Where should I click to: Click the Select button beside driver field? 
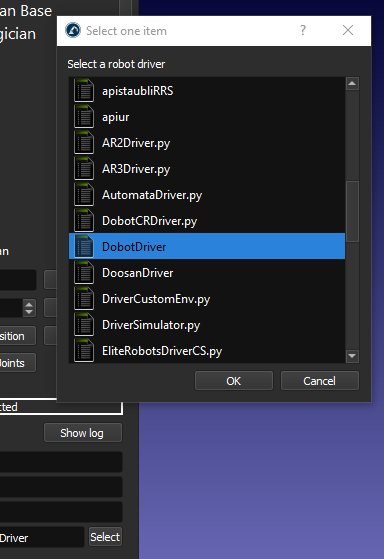105,537
